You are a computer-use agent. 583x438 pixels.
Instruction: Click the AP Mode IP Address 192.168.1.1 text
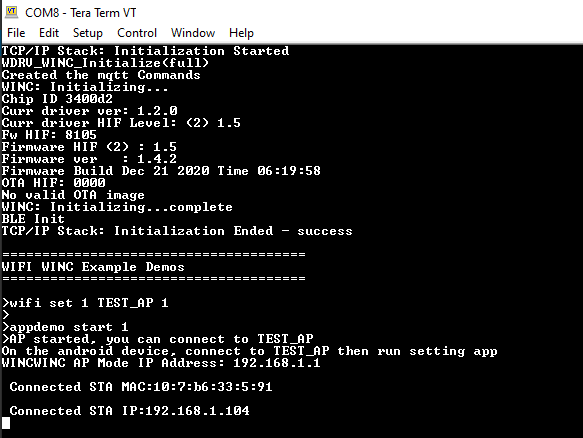tap(276, 363)
